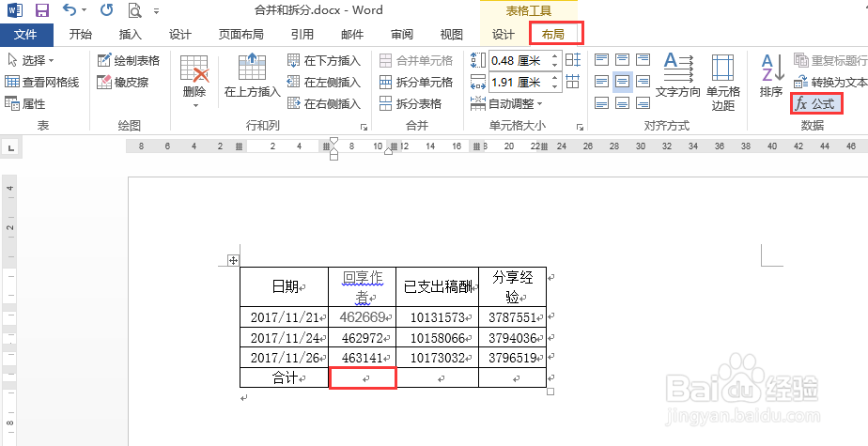Select the highlighted center alignment icon
Image resolution: width=868 pixels, height=446 pixels.
tap(623, 82)
